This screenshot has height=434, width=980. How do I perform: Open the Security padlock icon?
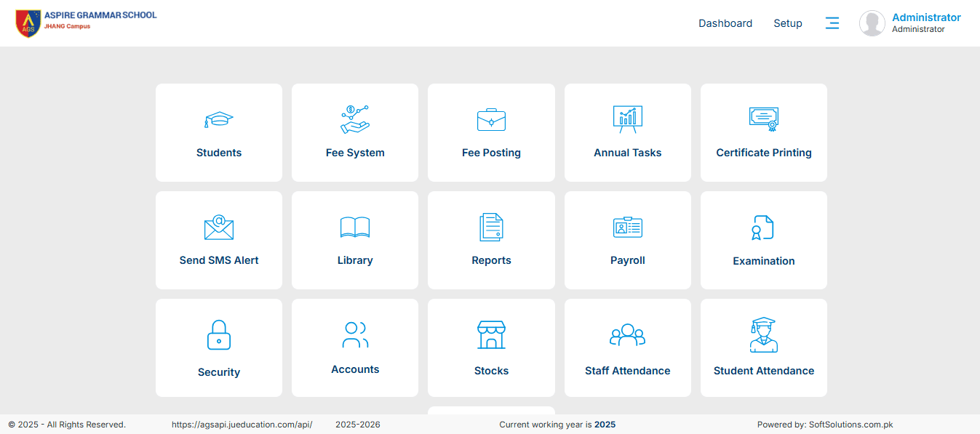[218, 335]
